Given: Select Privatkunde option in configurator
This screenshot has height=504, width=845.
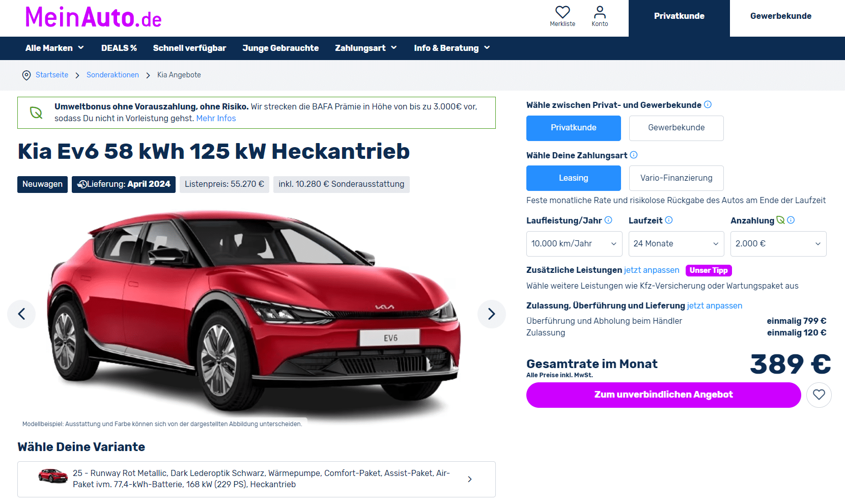Looking at the screenshot, I should tap(574, 128).
